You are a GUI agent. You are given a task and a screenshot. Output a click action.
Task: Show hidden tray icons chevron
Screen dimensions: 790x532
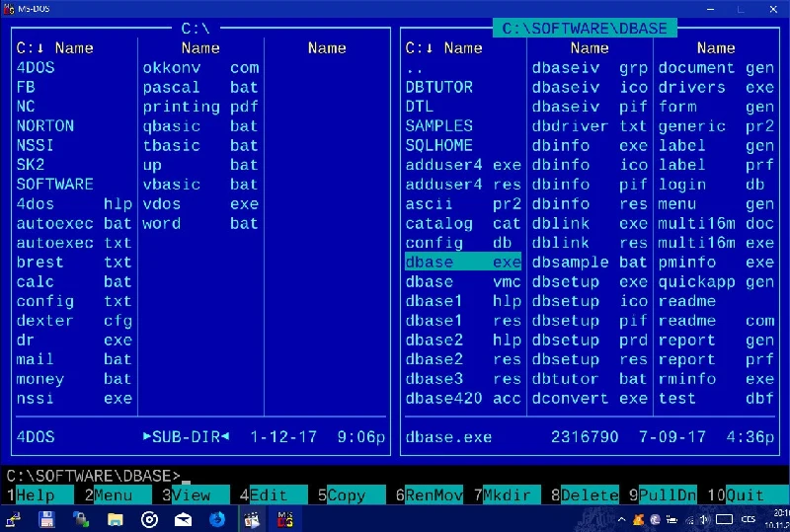pyautogui.click(x=622, y=520)
